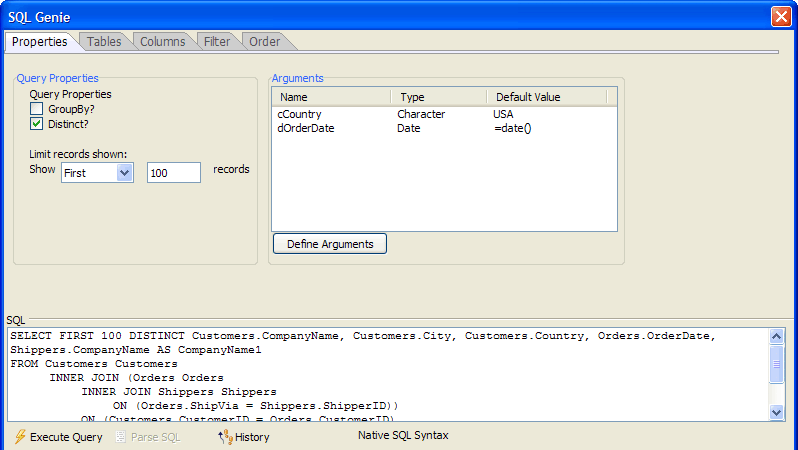Open the Filter tab

click(x=217, y=42)
